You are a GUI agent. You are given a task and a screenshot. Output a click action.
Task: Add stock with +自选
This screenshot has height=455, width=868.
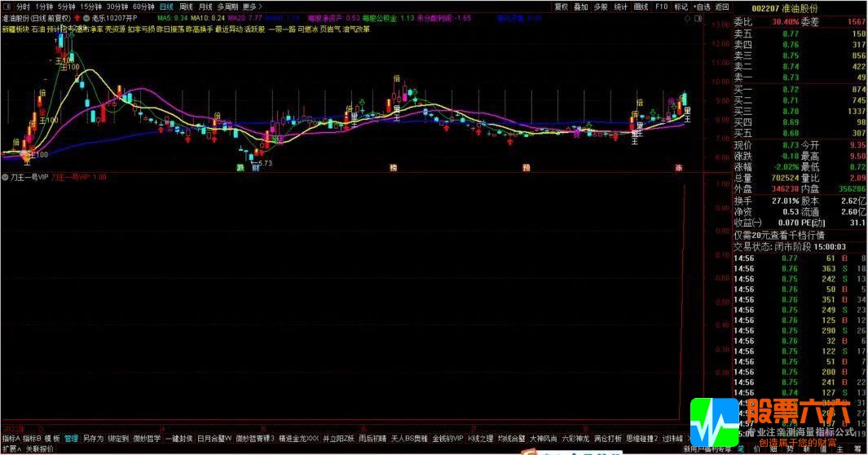(x=702, y=7)
